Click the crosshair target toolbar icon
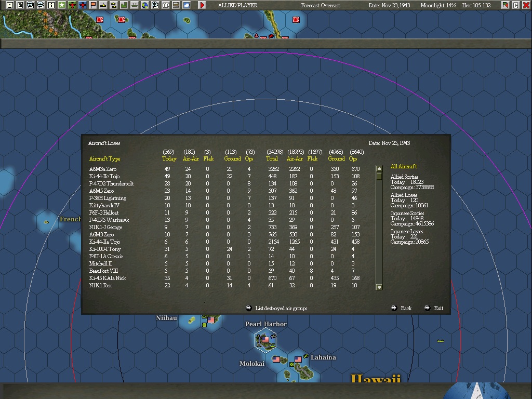The image size is (532, 399). pos(155,5)
